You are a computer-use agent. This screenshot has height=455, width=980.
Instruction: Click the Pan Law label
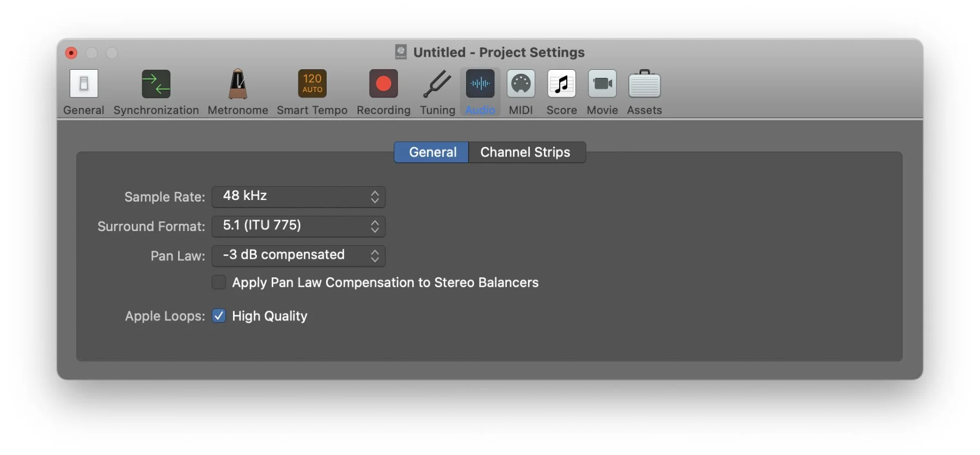click(x=178, y=256)
